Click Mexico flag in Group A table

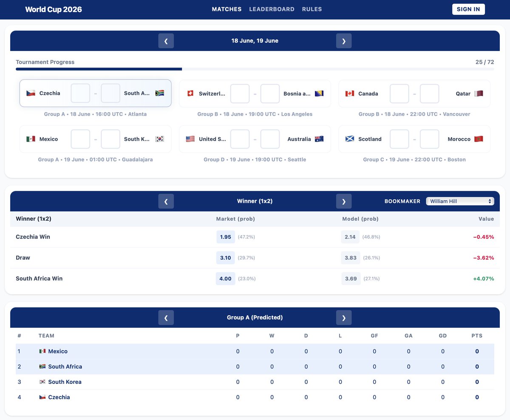click(42, 352)
